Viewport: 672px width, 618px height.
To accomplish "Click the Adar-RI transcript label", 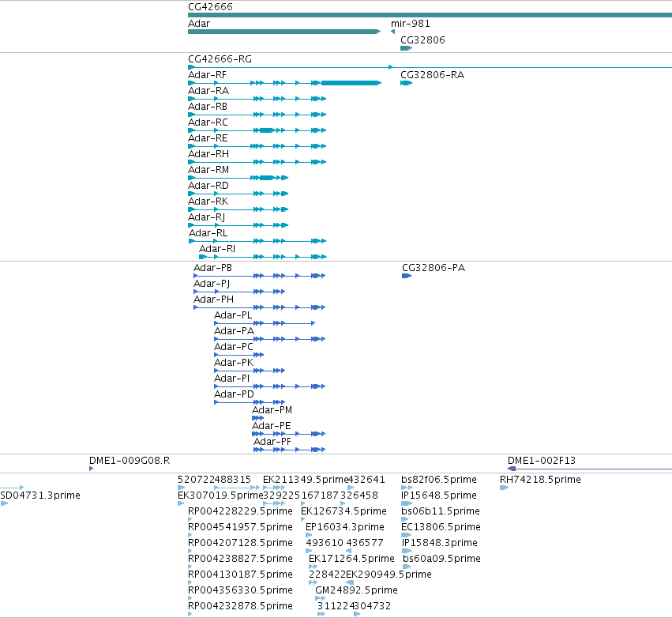I will tap(217, 249).
